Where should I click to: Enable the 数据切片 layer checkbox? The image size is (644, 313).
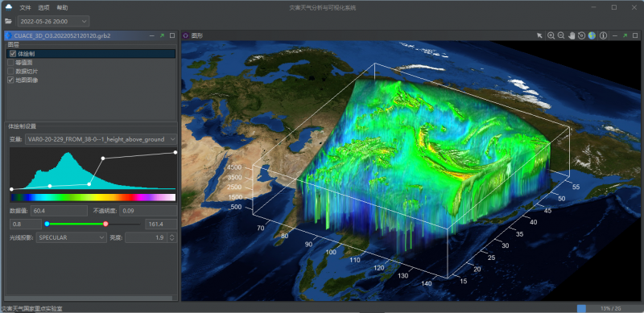tap(10, 72)
